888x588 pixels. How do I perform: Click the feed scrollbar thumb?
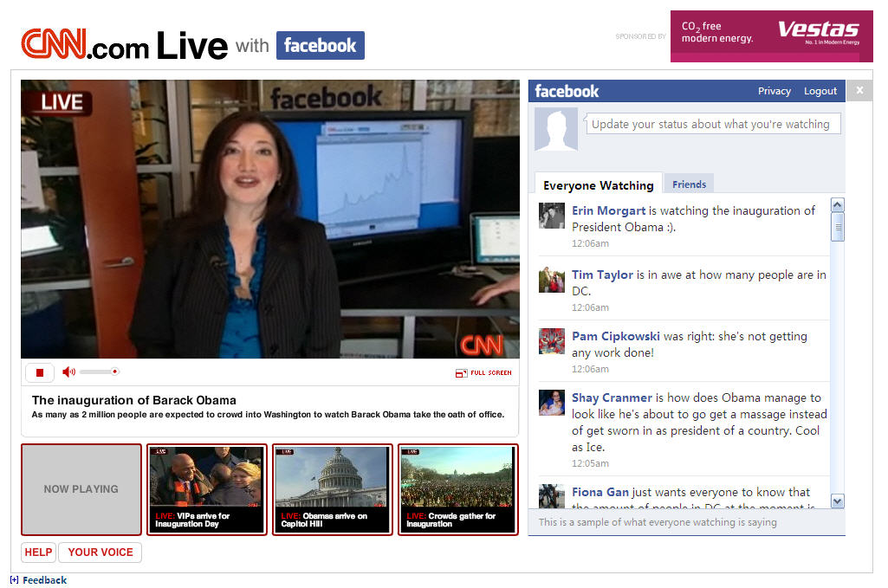838,227
